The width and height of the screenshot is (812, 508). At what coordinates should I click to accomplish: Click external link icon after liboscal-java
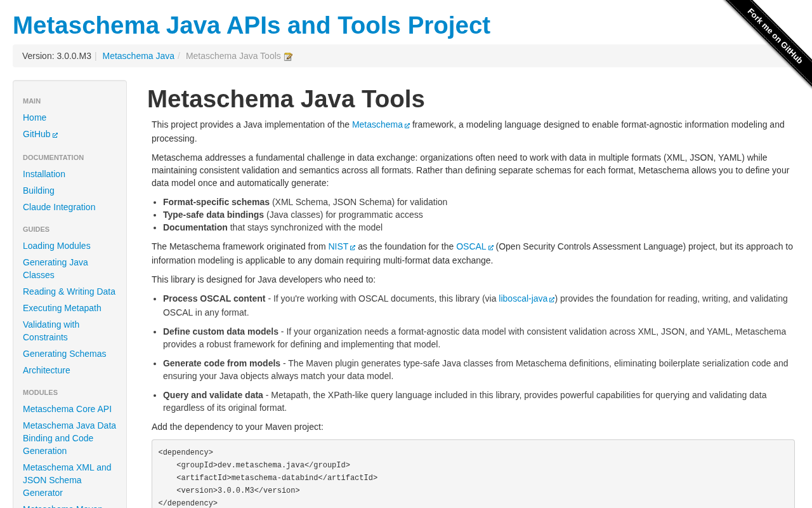pos(552,300)
